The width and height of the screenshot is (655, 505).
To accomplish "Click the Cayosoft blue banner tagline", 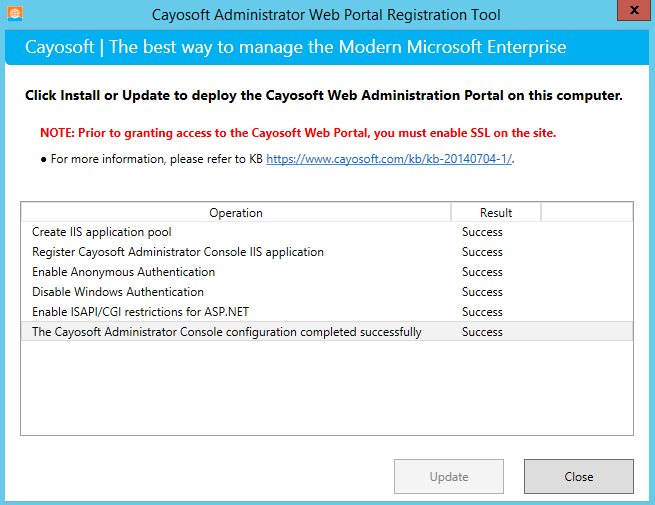I will point(295,47).
